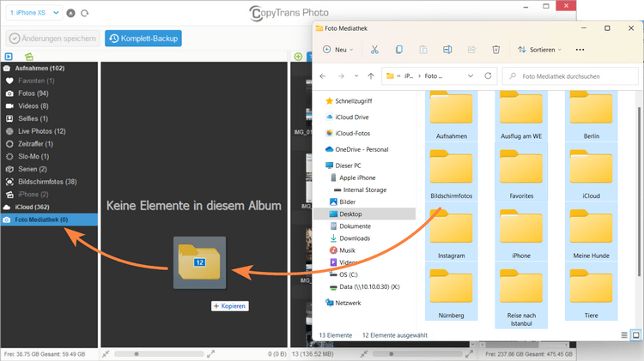Open the iPhone XS device dropdown

click(x=34, y=13)
